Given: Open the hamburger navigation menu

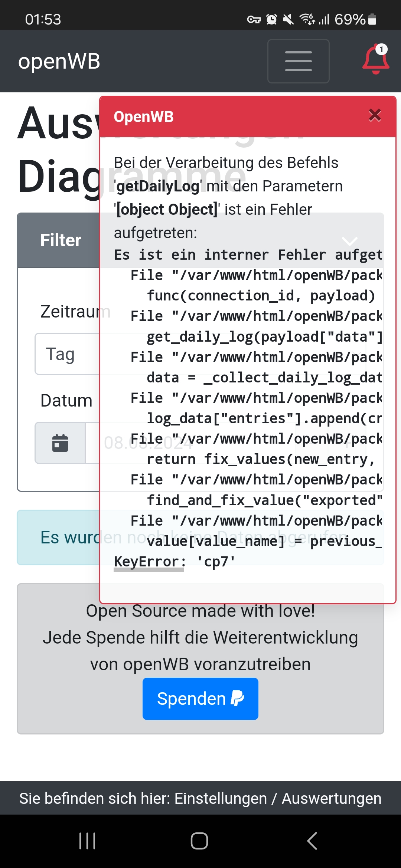Looking at the screenshot, I should (298, 61).
